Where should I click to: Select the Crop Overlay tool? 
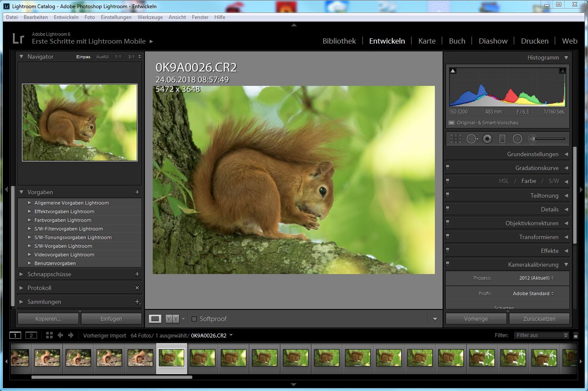[x=456, y=139]
